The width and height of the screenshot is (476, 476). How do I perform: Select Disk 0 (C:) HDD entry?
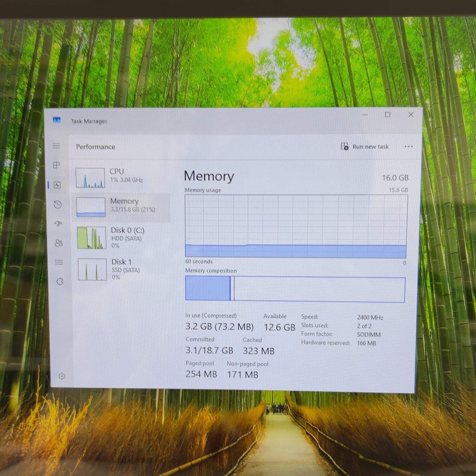(x=122, y=237)
